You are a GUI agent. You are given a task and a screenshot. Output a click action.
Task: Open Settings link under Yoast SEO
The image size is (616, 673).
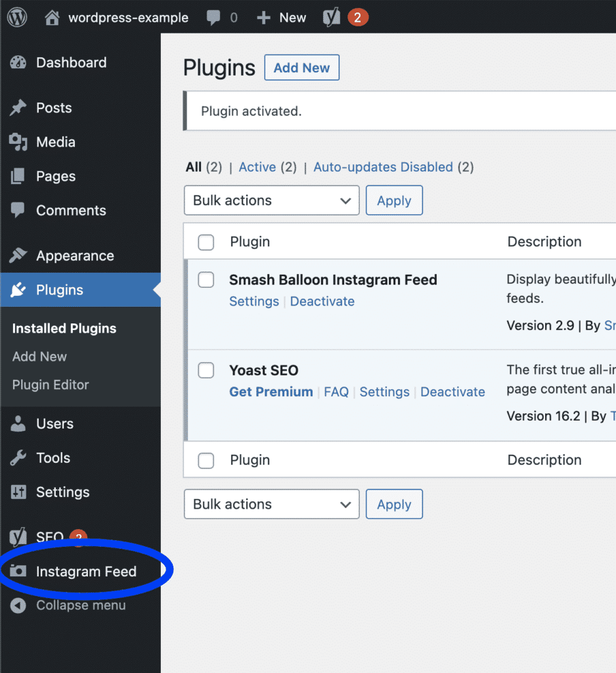coord(384,392)
